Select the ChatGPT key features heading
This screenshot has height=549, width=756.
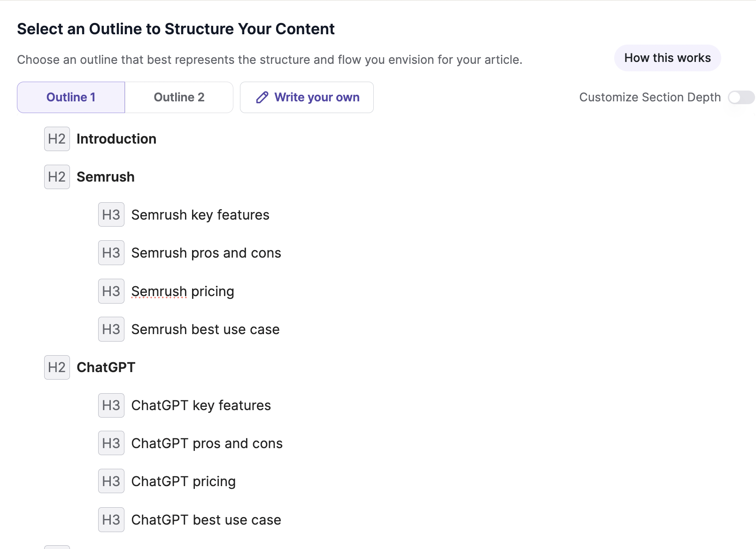pyautogui.click(x=201, y=405)
